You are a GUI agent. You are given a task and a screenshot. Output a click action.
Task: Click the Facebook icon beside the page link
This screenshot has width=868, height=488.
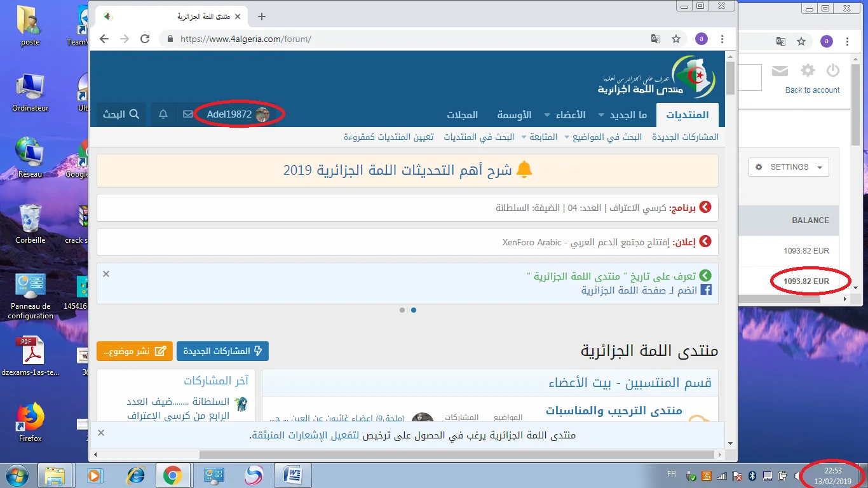click(x=705, y=290)
